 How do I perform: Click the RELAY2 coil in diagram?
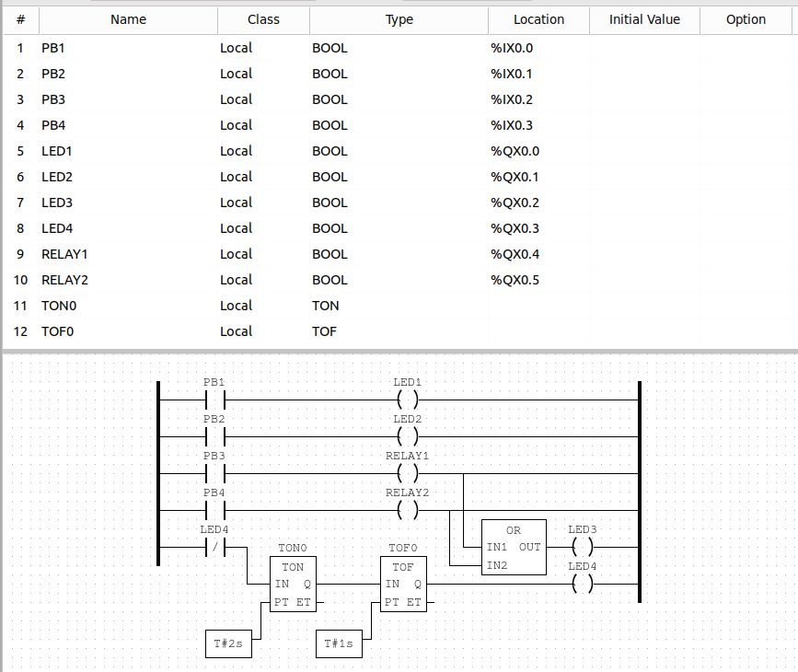pyautogui.click(x=408, y=510)
